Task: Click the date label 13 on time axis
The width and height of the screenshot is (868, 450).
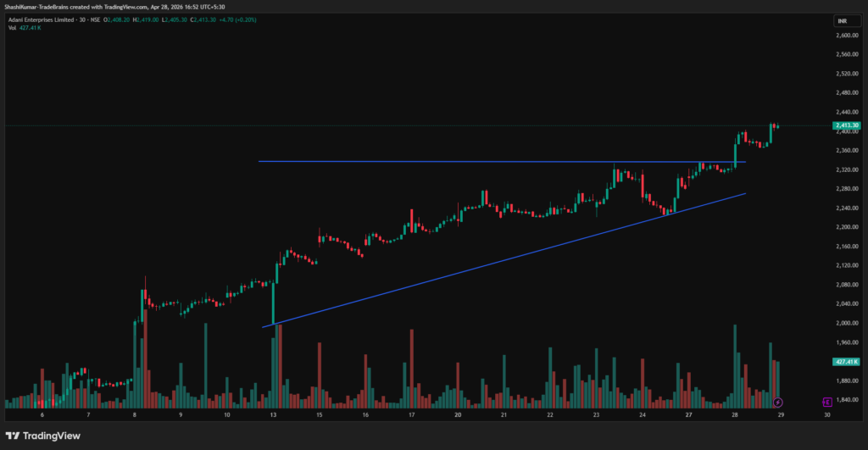Action: pos(273,416)
